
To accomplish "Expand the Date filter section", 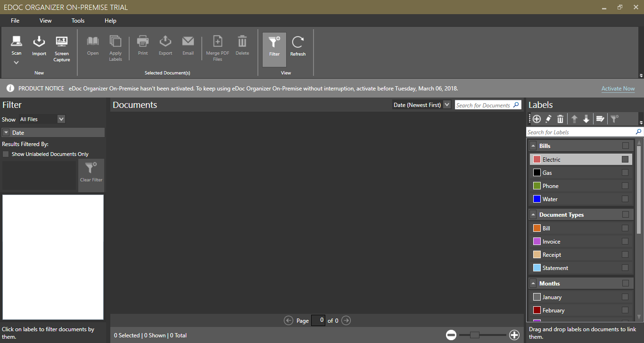I will coord(6,133).
